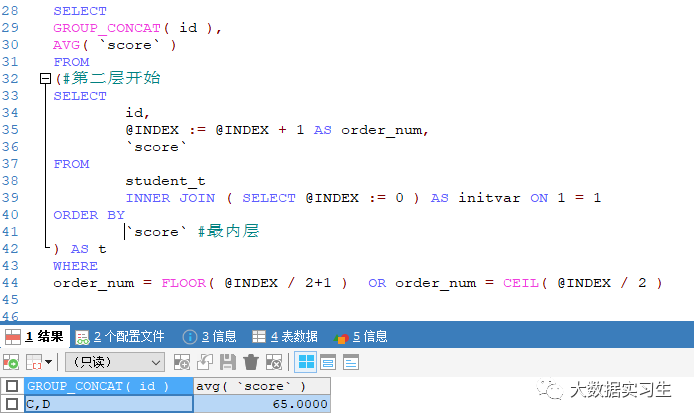Open the 5 信息 tab
This screenshot has width=694, height=420.
coord(361,337)
